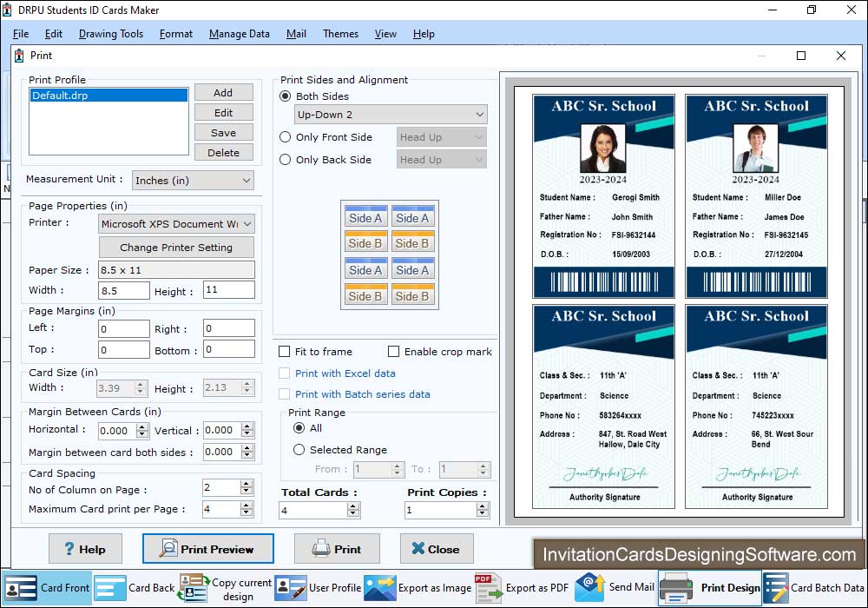
Task: Open Only Front Side Head Up dropdown
Action: [442, 136]
